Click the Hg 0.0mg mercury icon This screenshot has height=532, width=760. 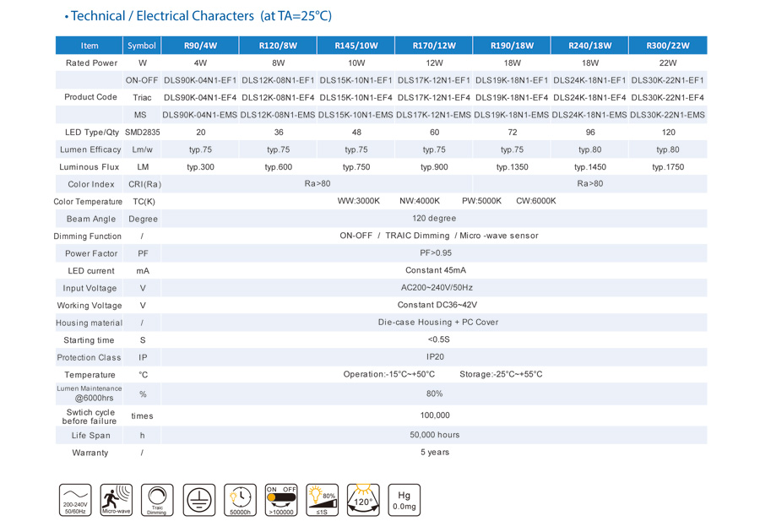(404, 499)
